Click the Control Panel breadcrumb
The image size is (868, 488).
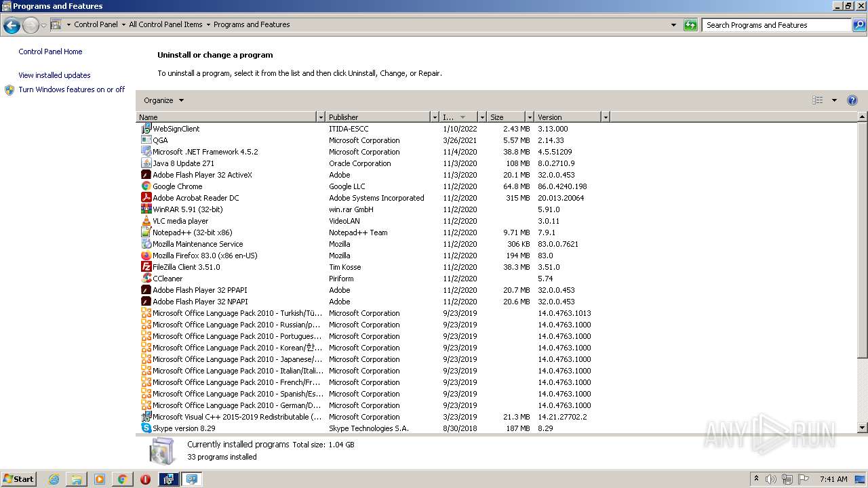[96, 24]
